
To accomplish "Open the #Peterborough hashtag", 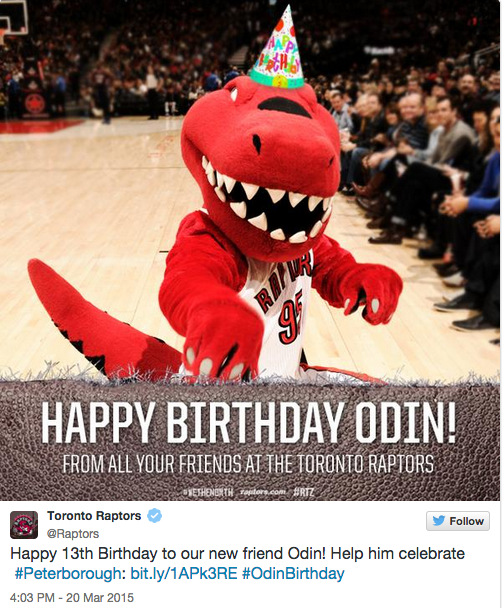I will [x=68, y=573].
